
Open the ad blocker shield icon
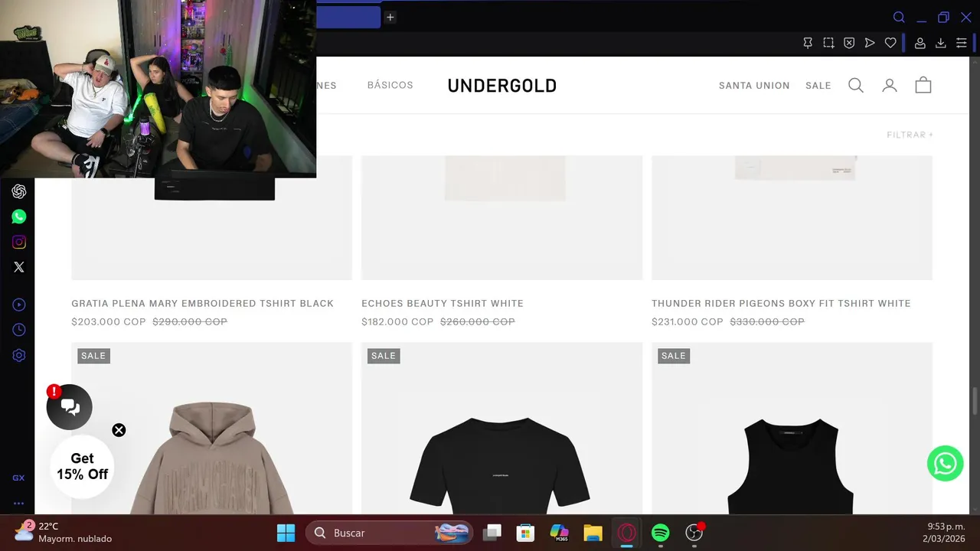(849, 43)
